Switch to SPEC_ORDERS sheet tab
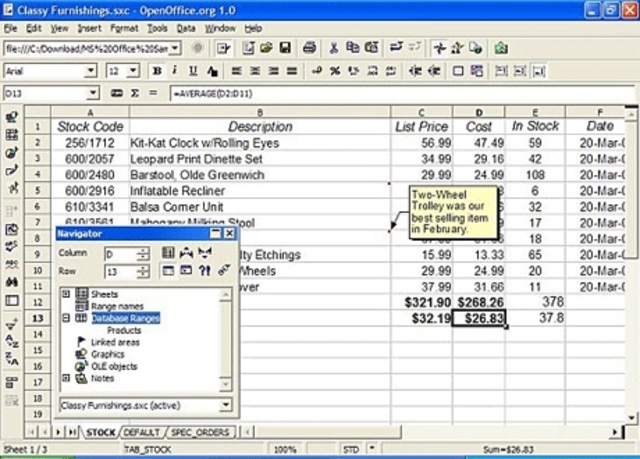Image resolution: width=640 pixels, height=459 pixels. coord(200,432)
